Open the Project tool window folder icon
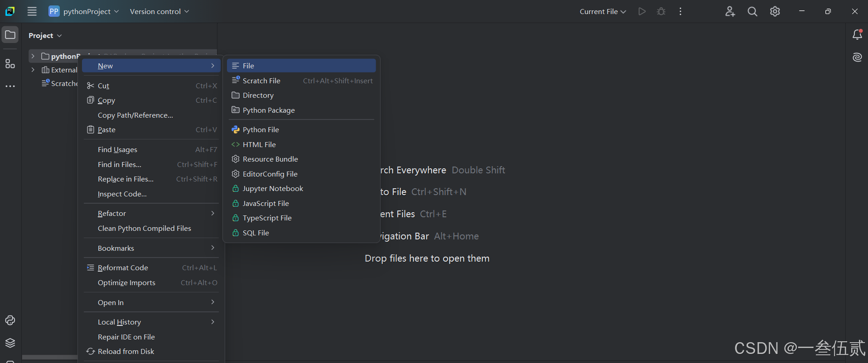Viewport: 868px width, 363px height. tap(10, 35)
